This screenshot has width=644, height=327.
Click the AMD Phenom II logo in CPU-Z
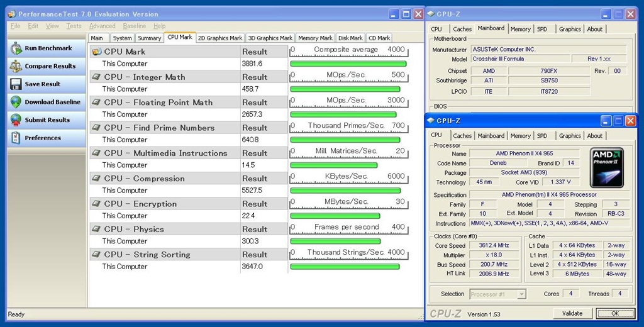[607, 168]
